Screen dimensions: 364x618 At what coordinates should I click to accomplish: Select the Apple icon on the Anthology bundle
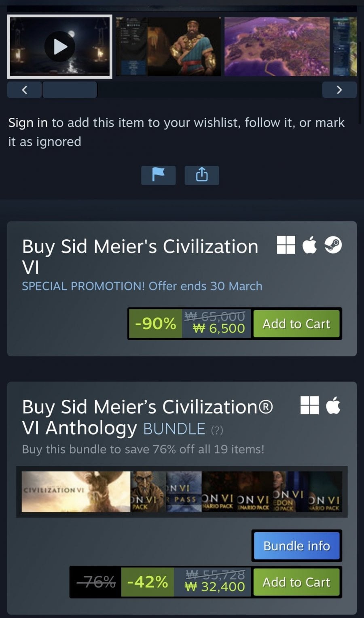pos(333,405)
